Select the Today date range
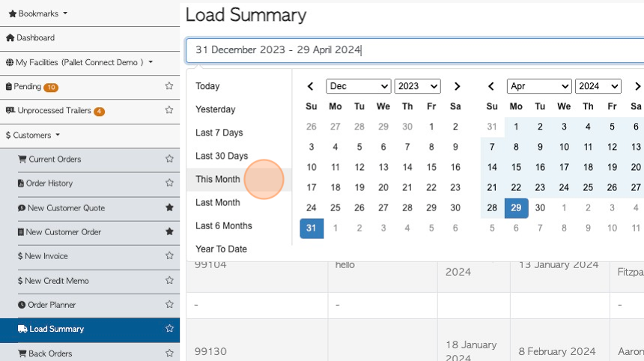This screenshot has width=644, height=361. 239,86
